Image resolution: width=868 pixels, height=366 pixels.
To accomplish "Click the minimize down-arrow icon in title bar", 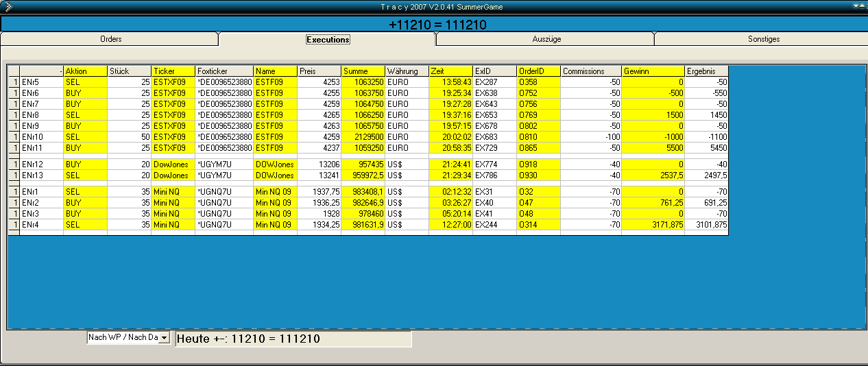I will (855, 6).
